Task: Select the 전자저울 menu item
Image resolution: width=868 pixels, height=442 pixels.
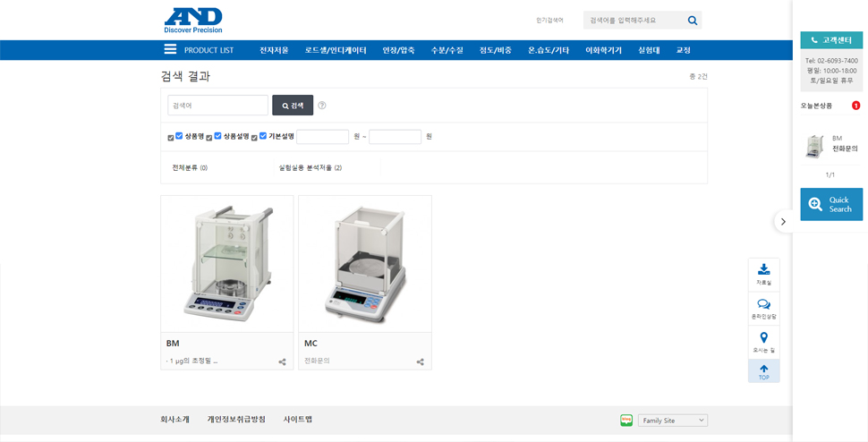Action: tap(274, 50)
